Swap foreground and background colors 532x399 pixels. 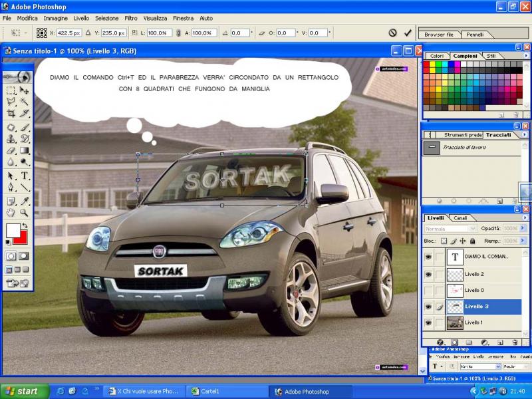tap(25, 225)
